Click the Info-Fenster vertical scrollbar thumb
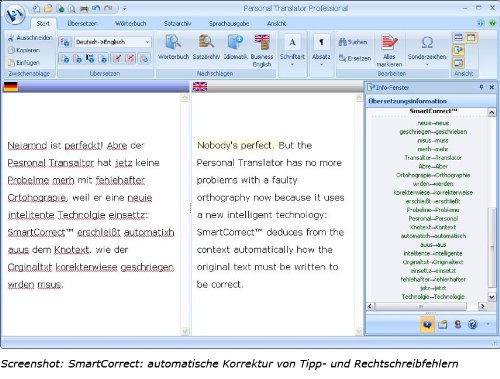This screenshot has height=379, width=500. 492,247
